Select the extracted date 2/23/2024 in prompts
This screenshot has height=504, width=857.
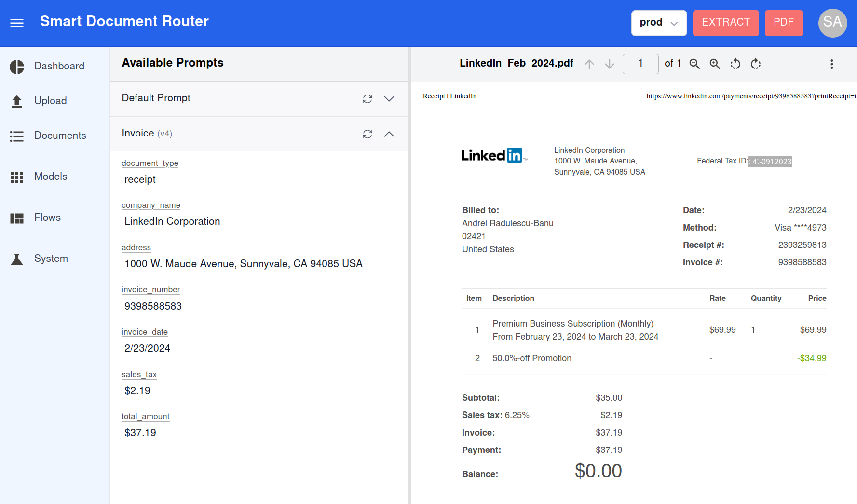coord(147,348)
